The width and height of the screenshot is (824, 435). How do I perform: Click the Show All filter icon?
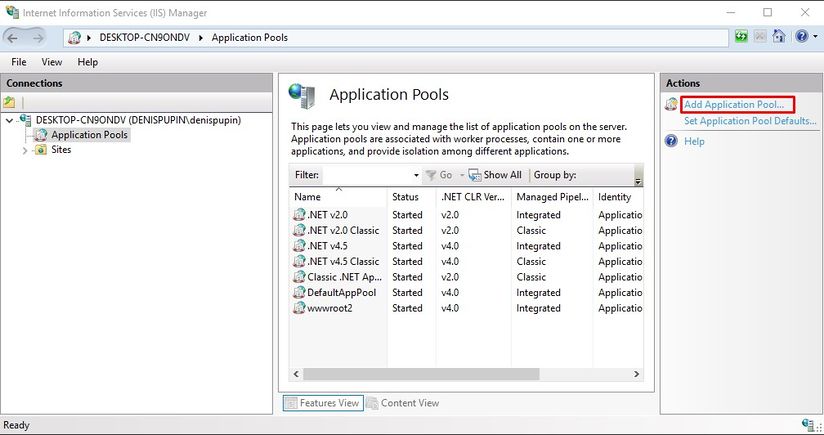tap(475, 175)
